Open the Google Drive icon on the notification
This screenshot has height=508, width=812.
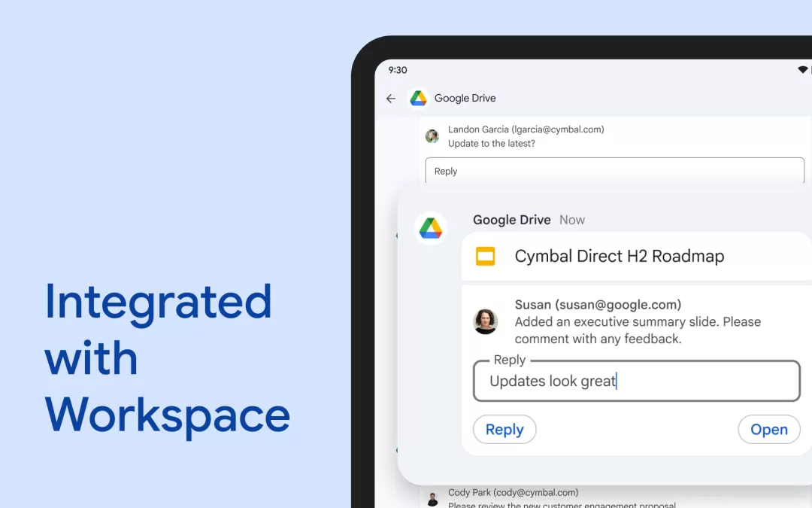[431, 229]
